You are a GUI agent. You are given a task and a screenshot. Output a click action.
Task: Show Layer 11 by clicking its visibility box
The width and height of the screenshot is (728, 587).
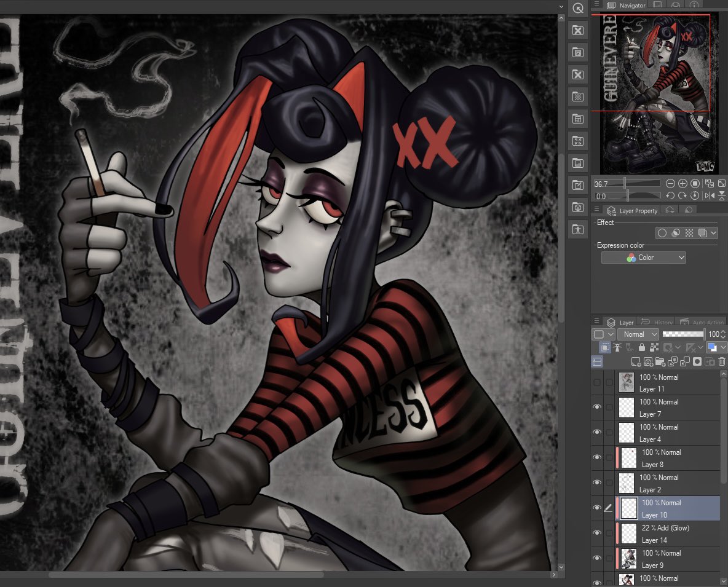[597, 382]
